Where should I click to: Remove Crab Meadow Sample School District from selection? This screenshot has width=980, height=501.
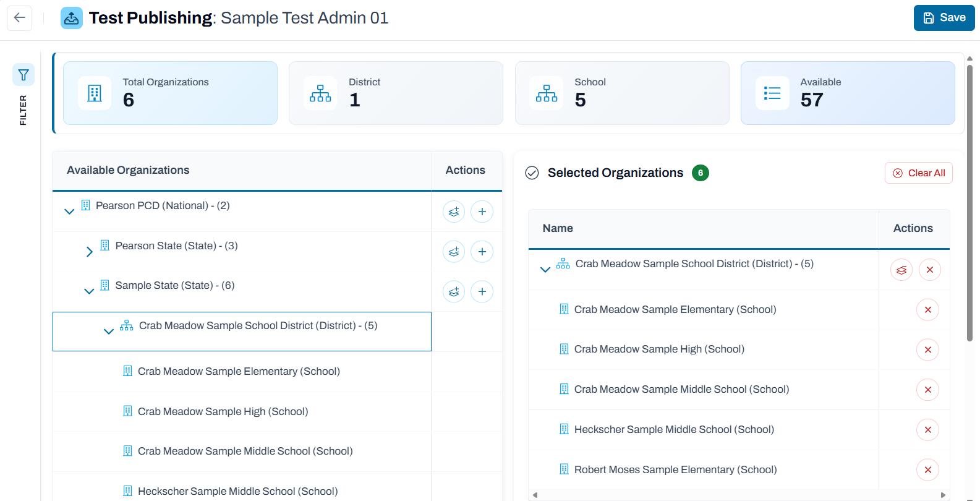(930, 270)
